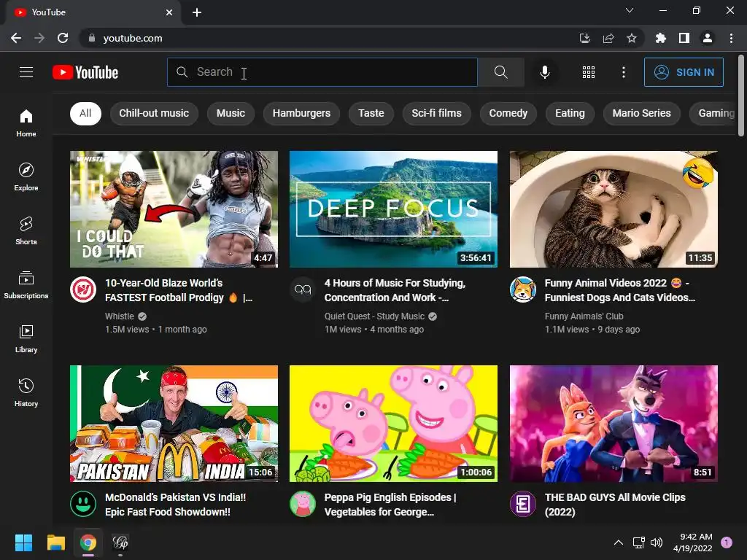747x560 pixels.
Task: Open the Home sidebar item
Action: [26, 122]
